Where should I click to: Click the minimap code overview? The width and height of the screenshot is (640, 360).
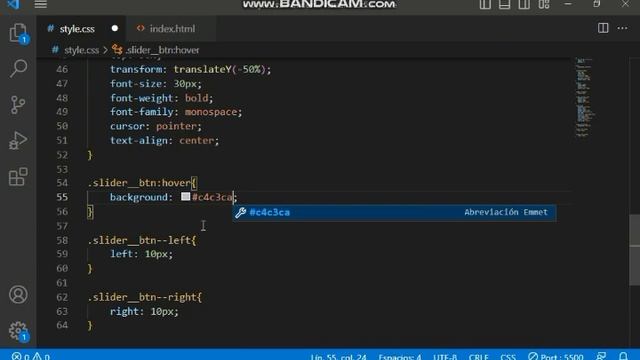(584, 97)
